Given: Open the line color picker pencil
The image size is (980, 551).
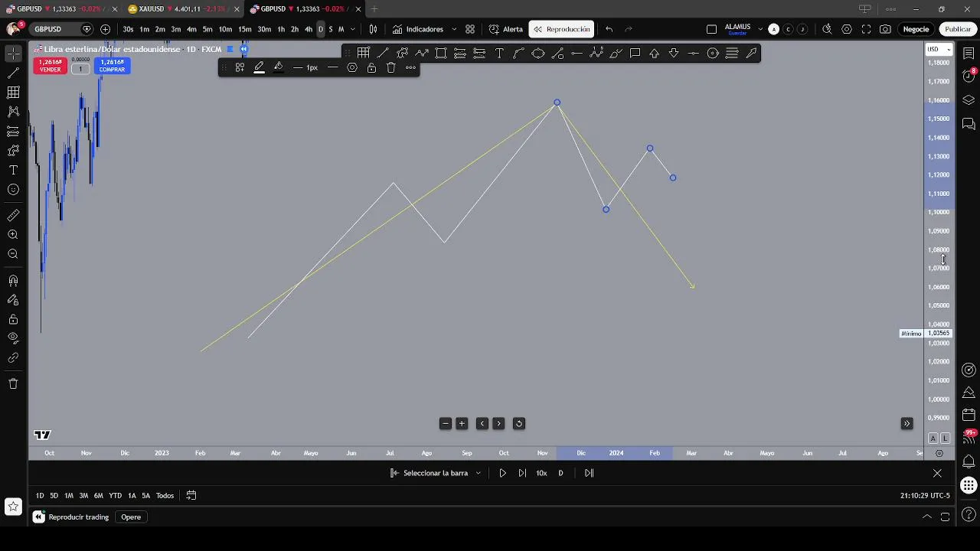Looking at the screenshot, I should (259, 67).
